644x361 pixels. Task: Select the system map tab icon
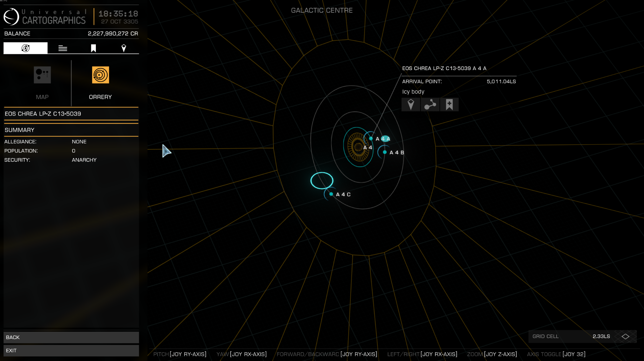pos(25,48)
